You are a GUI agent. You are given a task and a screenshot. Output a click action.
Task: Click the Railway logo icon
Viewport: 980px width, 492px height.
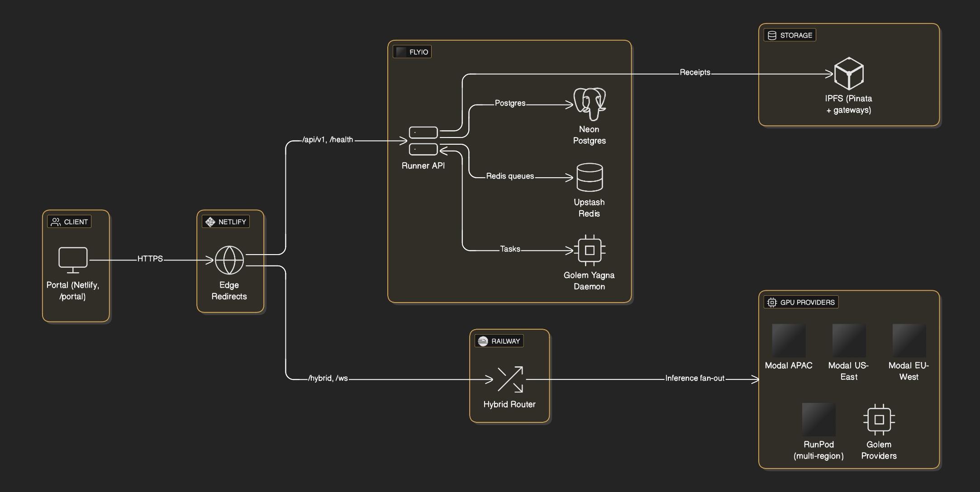(x=483, y=341)
